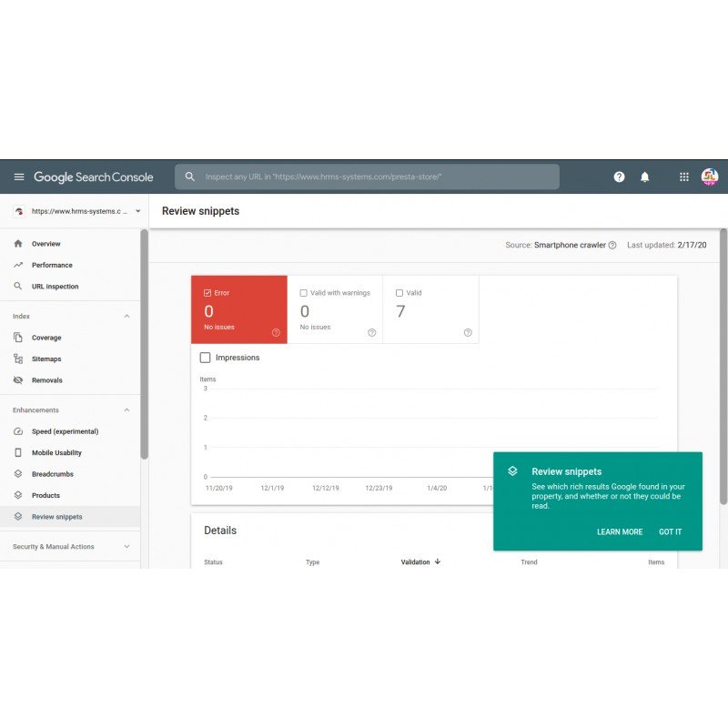The image size is (728, 728).
Task: Click the Sitemaps tree icon
Action: [x=18, y=359]
